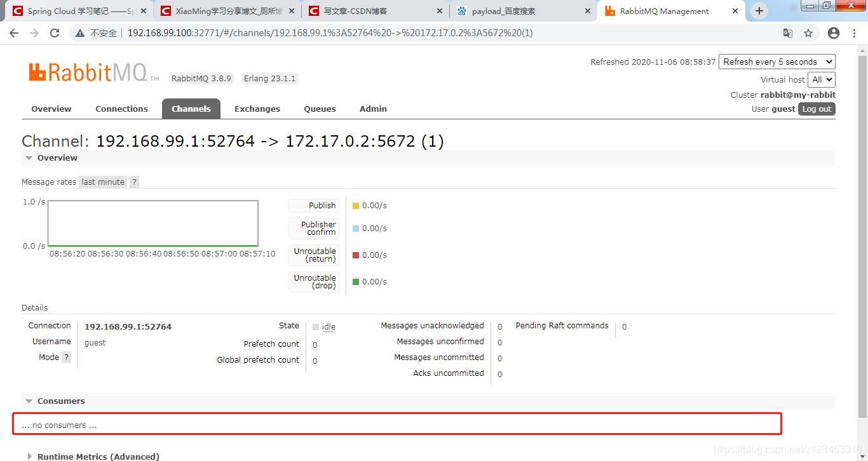Click the green Unroutable drop color swatch

click(356, 282)
